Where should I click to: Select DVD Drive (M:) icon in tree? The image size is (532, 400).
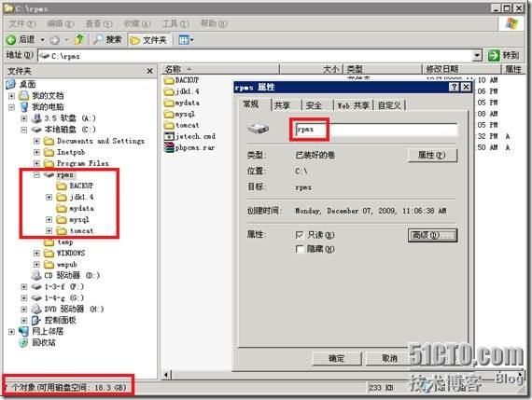(x=36, y=309)
